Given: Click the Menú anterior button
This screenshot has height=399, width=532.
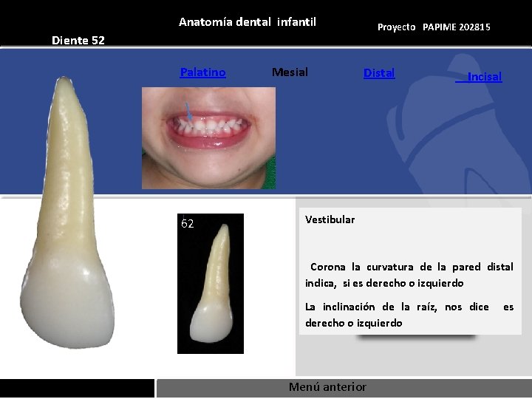Looking at the screenshot, I should pyautogui.click(x=344, y=387).
